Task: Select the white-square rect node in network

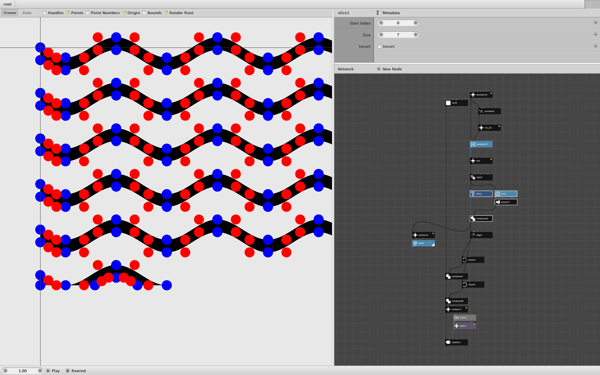Action: (456, 103)
